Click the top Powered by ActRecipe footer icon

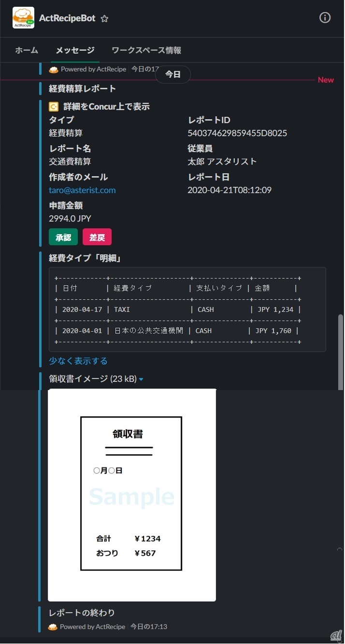tap(53, 70)
